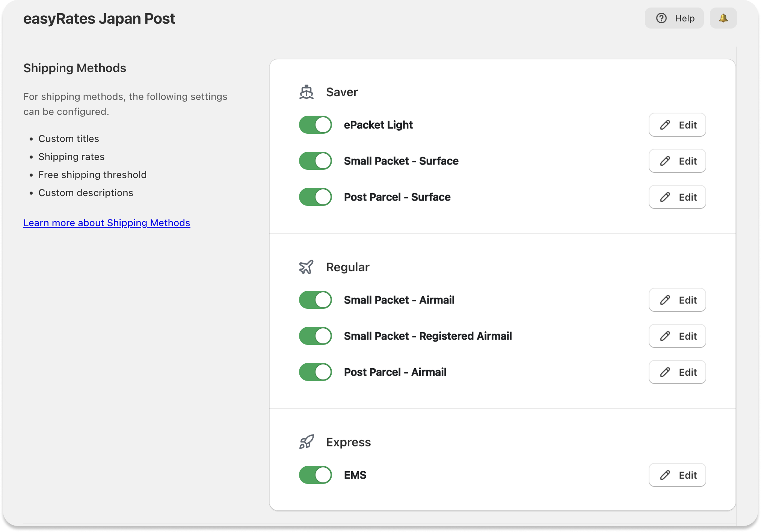The image size is (761, 532).
Task: Click the 'Custom descriptions' bullet text
Action: [x=86, y=193]
